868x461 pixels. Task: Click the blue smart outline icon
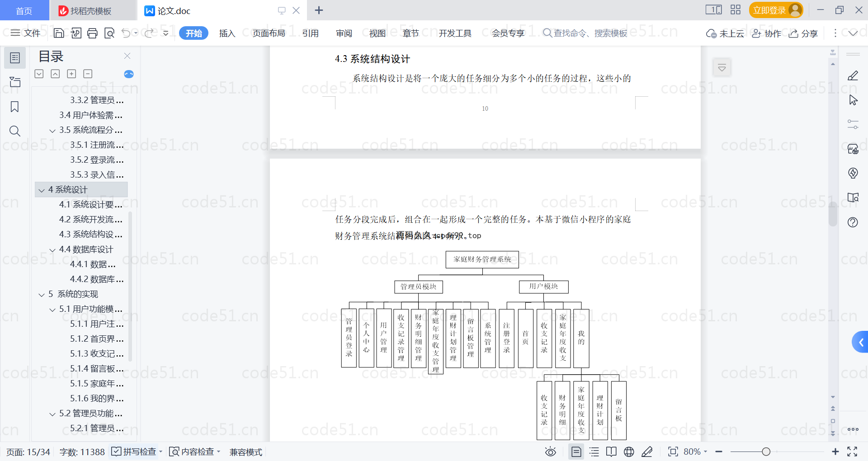129,74
